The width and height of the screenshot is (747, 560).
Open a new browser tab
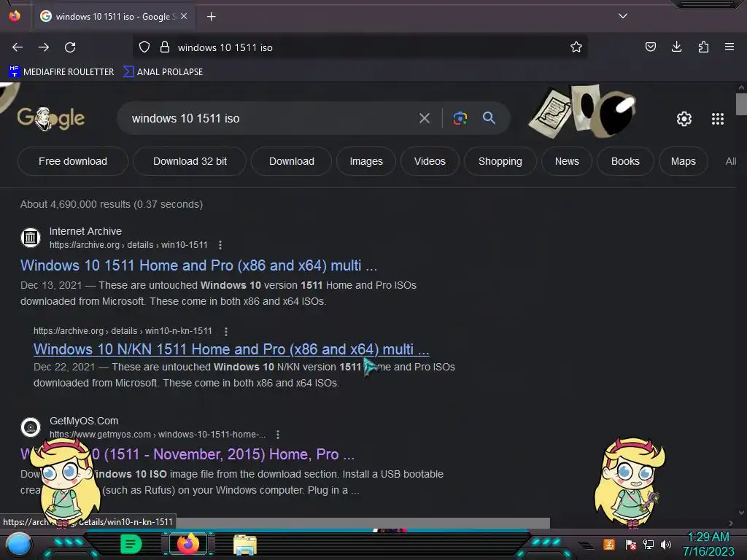click(211, 17)
